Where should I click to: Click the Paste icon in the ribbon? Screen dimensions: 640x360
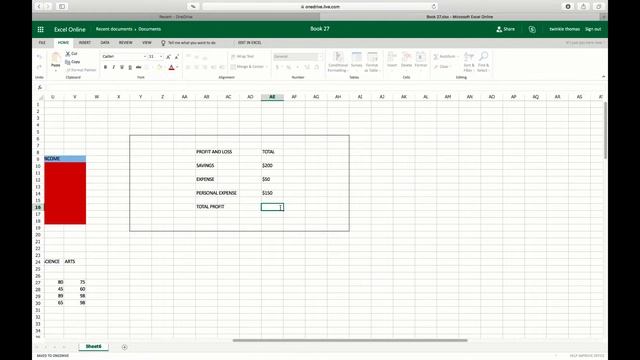pos(56,59)
